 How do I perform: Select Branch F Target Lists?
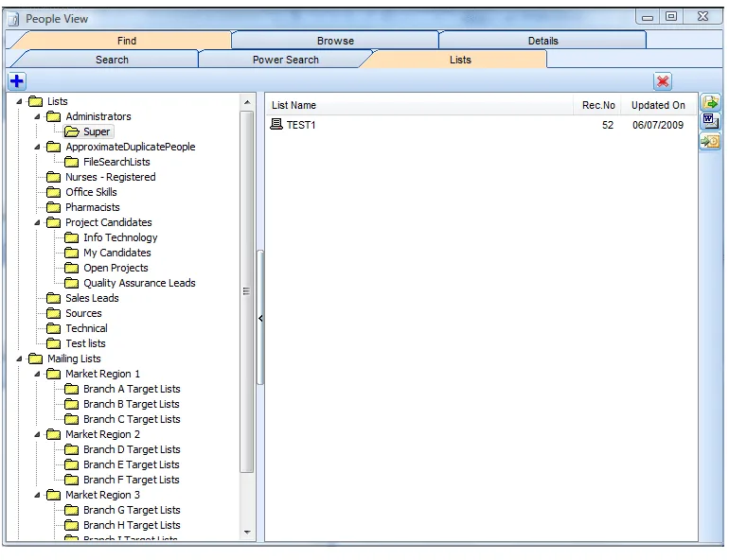tap(131, 480)
